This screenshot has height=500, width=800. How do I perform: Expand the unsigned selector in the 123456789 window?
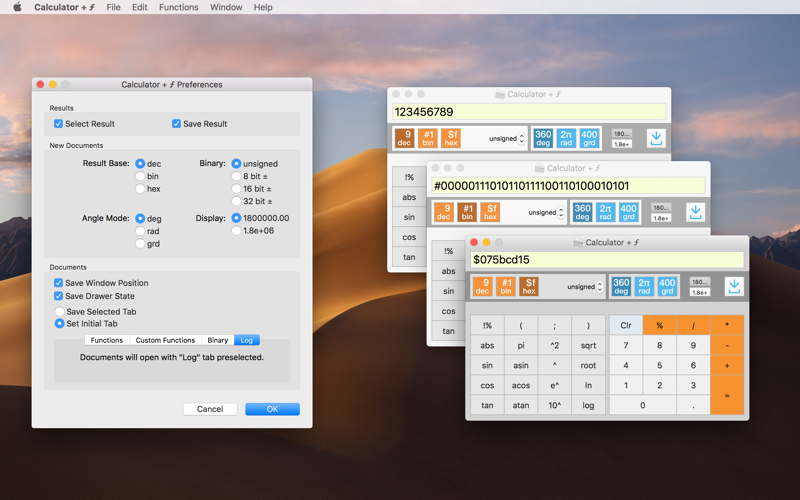point(507,138)
